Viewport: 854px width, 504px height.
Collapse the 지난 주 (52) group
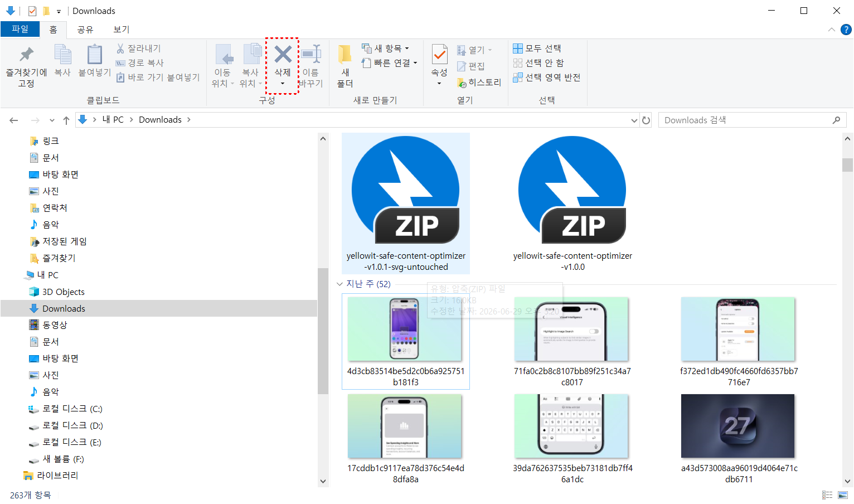coord(339,284)
